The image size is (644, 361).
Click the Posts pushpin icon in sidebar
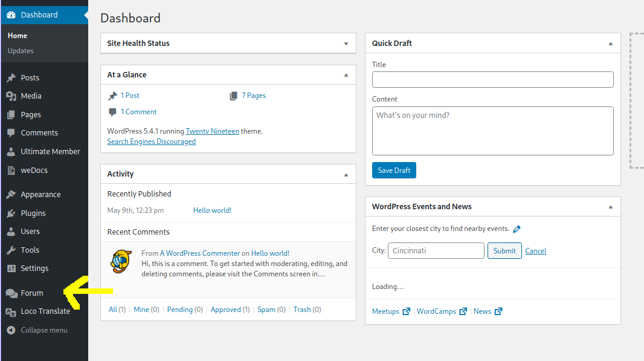(x=11, y=78)
